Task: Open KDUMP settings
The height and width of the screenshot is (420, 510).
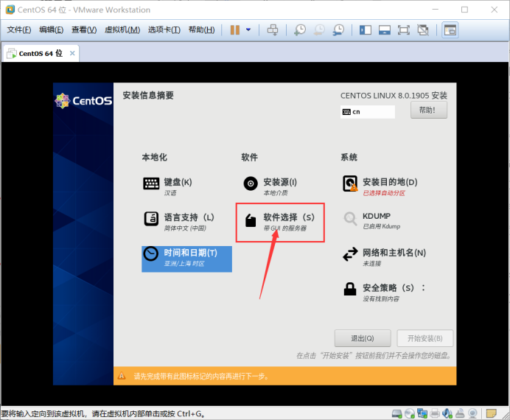Action: point(371,220)
